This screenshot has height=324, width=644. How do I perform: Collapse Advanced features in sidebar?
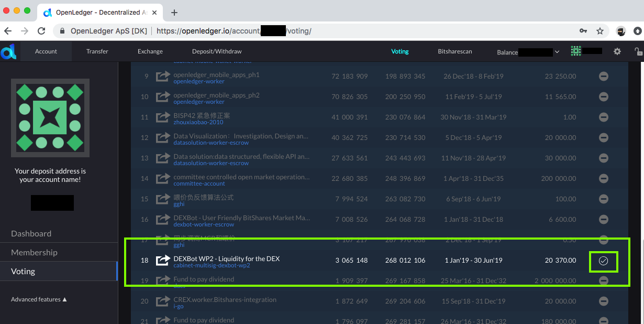(39, 299)
